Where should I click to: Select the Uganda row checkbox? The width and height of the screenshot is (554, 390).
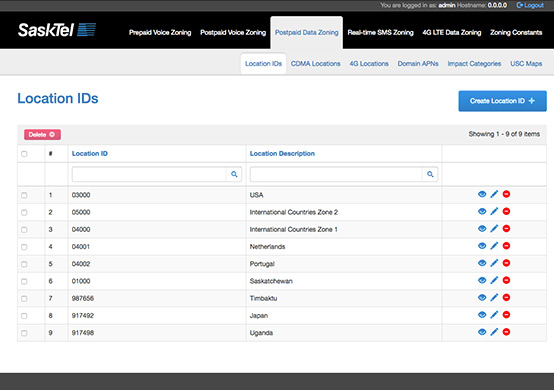(x=24, y=333)
